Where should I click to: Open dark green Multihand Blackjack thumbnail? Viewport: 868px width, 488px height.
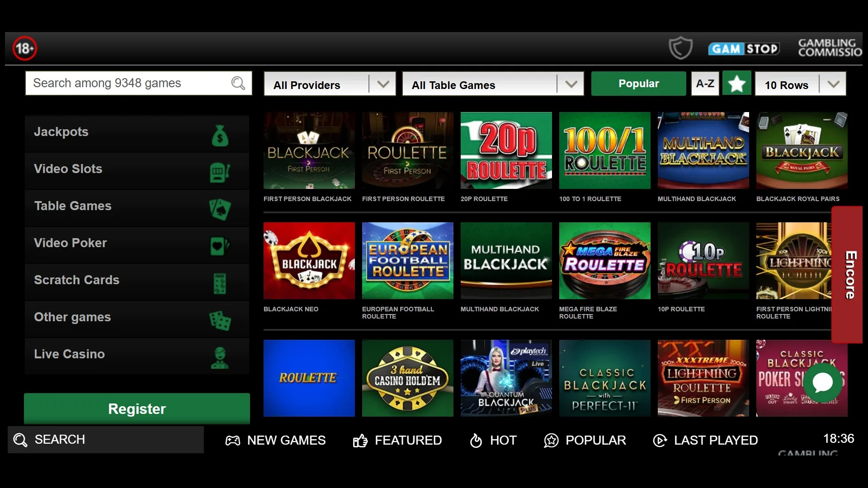[x=506, y=261]
